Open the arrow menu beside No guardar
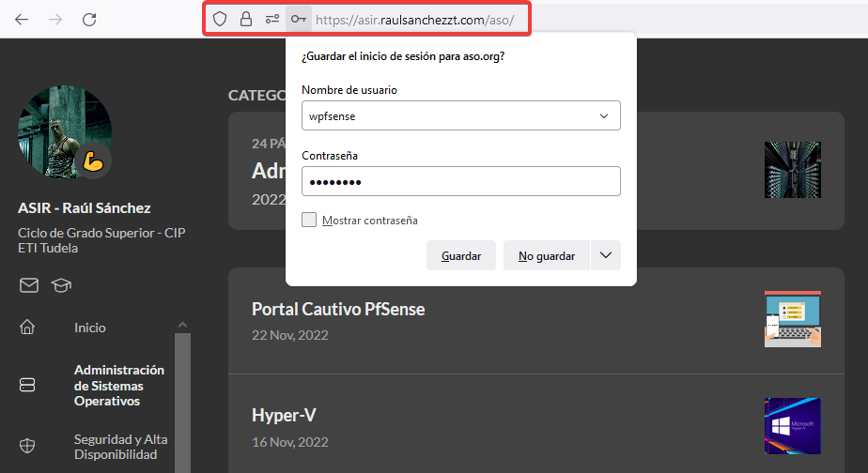This screenshot has width=868, height=473. (605, 255)
